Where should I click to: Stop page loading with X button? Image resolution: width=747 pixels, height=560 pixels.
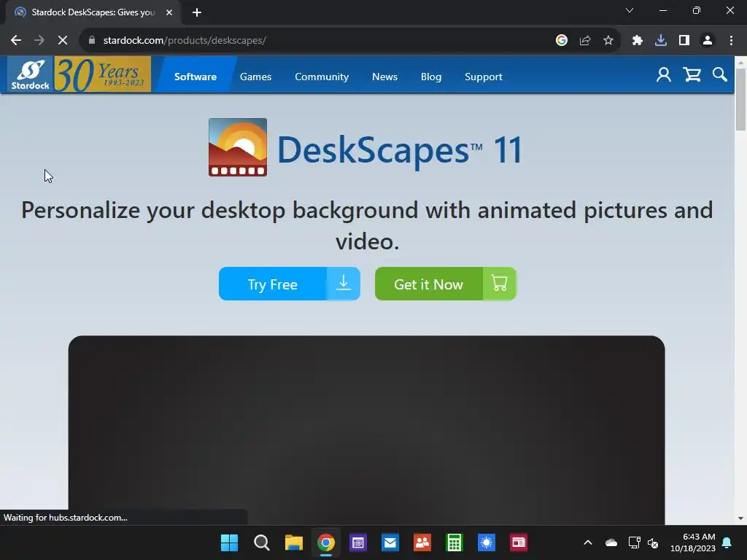(63, 41)
